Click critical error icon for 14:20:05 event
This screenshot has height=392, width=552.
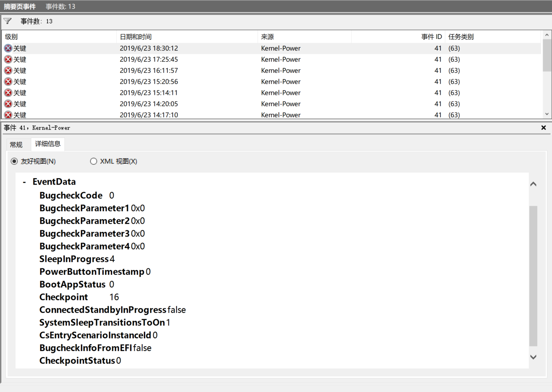(8, 104)
